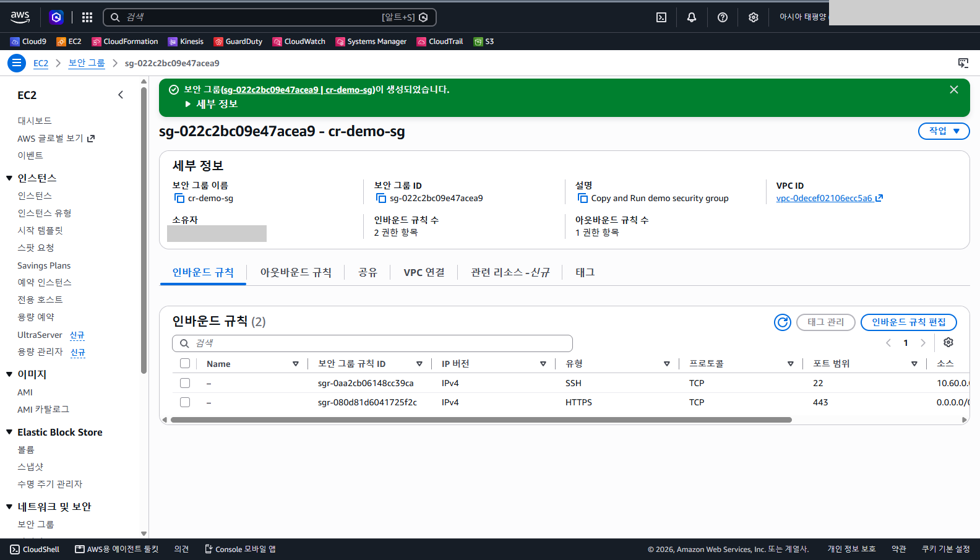
Task: Open the S3 bookmark shortcut
Action: (x=484, y=41)
